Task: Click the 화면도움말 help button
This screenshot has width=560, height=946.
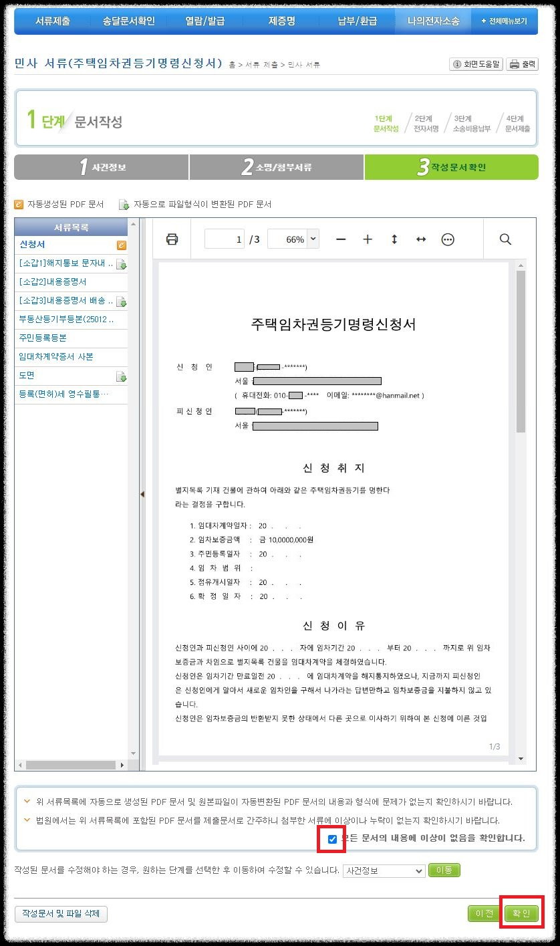Action: pyautogui.click(x=476, y=64)
